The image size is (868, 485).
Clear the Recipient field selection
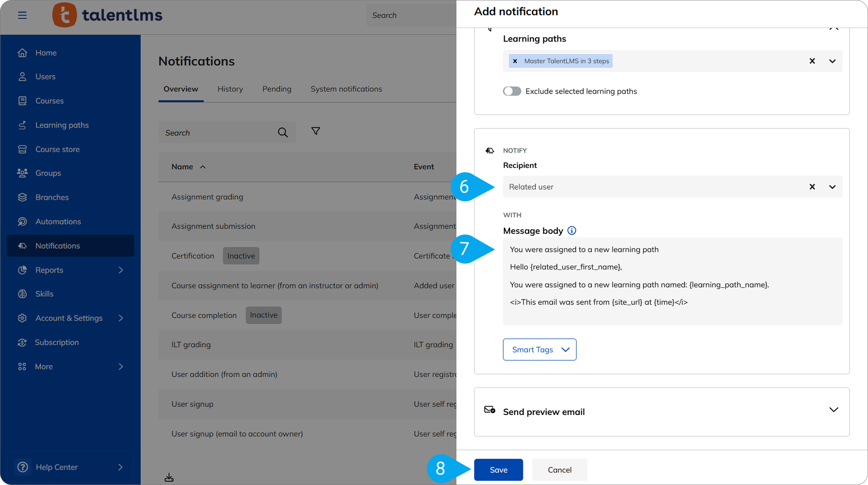(812, 187)
